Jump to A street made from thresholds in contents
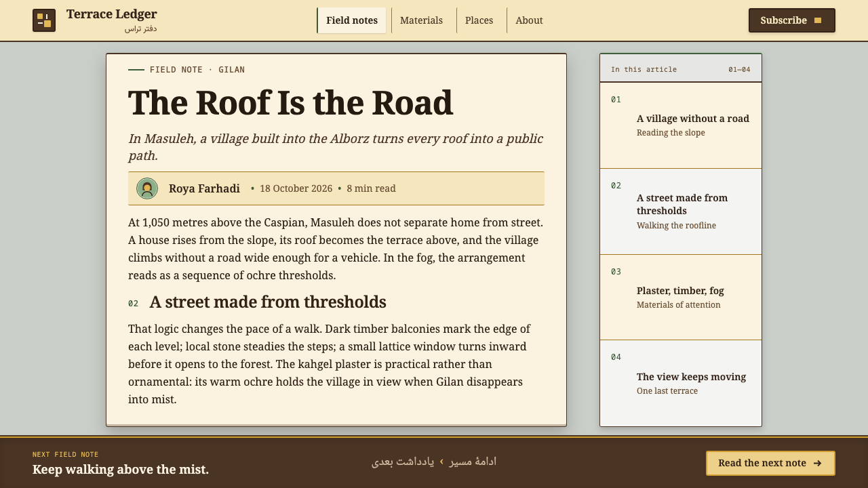868x488 pixels. coord(681,211)
